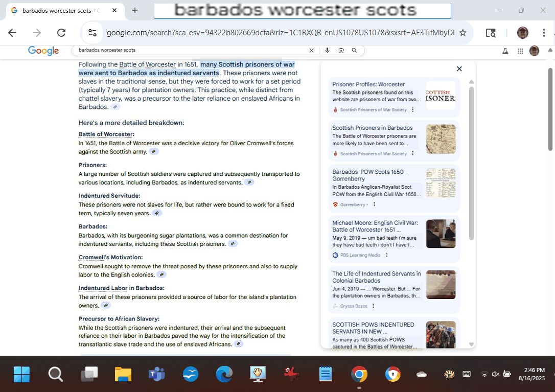Close the sources side panel
555x392 pixels.
[x=459, y=69]
